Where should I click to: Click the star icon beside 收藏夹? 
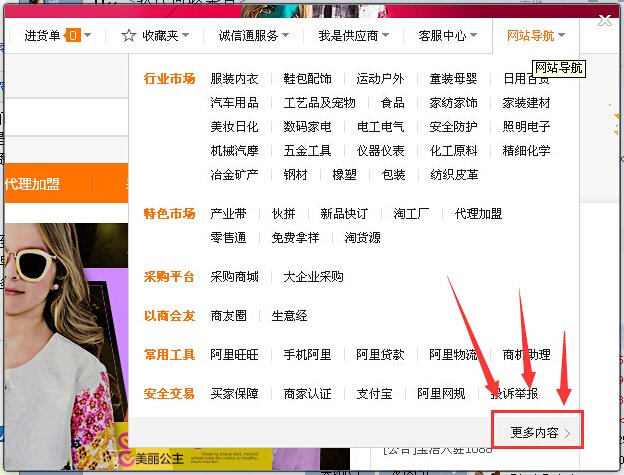129,35
